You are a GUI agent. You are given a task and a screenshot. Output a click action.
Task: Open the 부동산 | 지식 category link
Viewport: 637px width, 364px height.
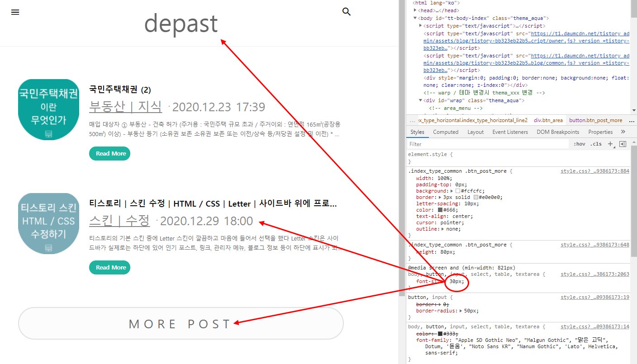(125, 106)
